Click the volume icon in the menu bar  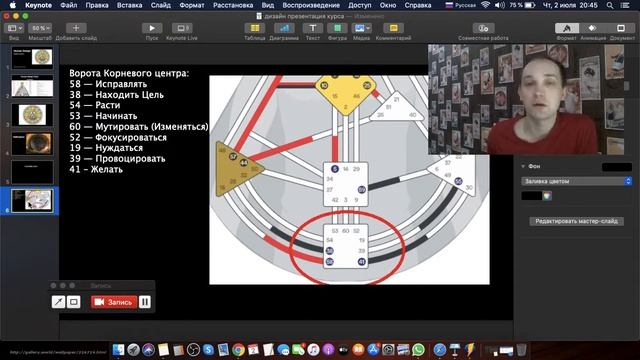coord(500,5)
